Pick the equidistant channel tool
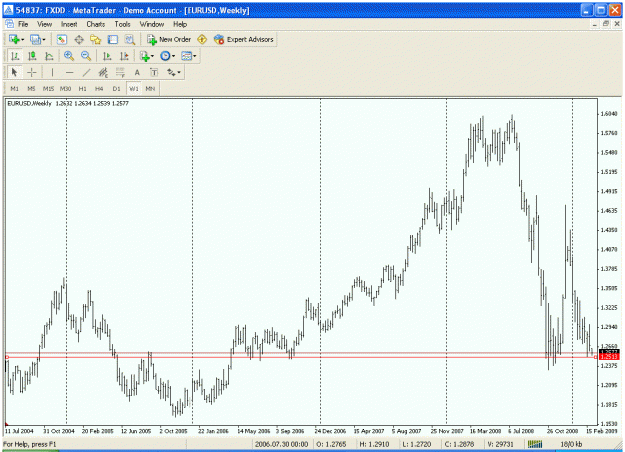 click(x=103, y=73)
